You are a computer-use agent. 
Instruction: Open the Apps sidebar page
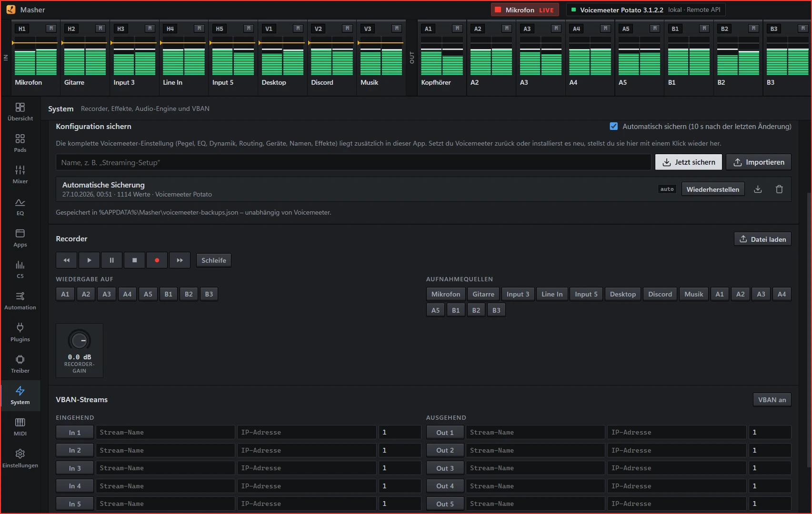point(20,238)
